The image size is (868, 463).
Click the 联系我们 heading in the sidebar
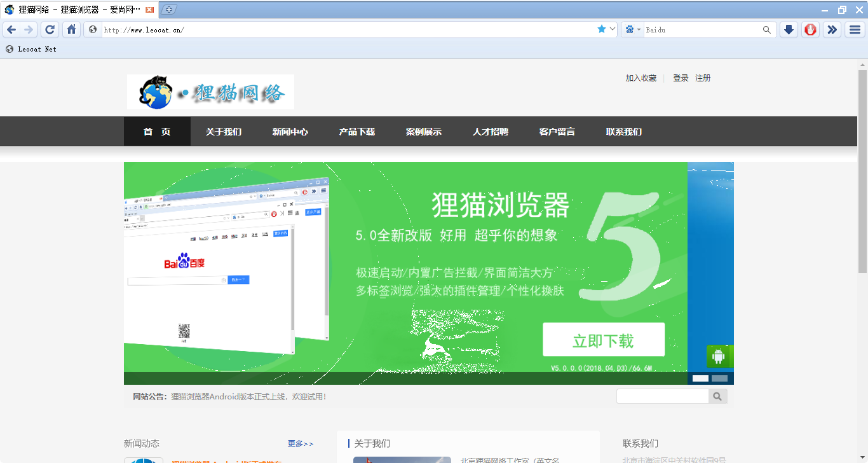[x=641, y=443]
